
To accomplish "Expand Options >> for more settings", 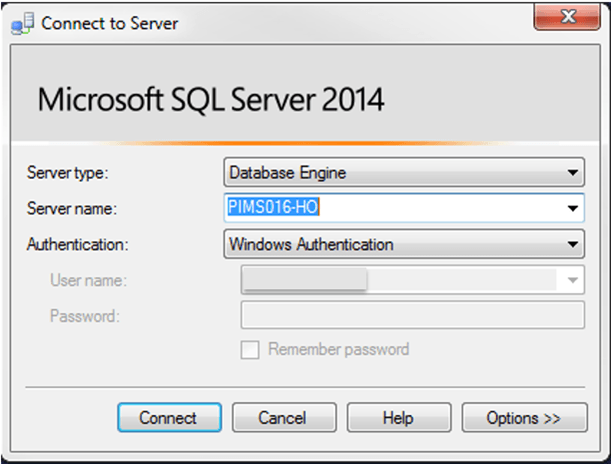I will [524, 418].
